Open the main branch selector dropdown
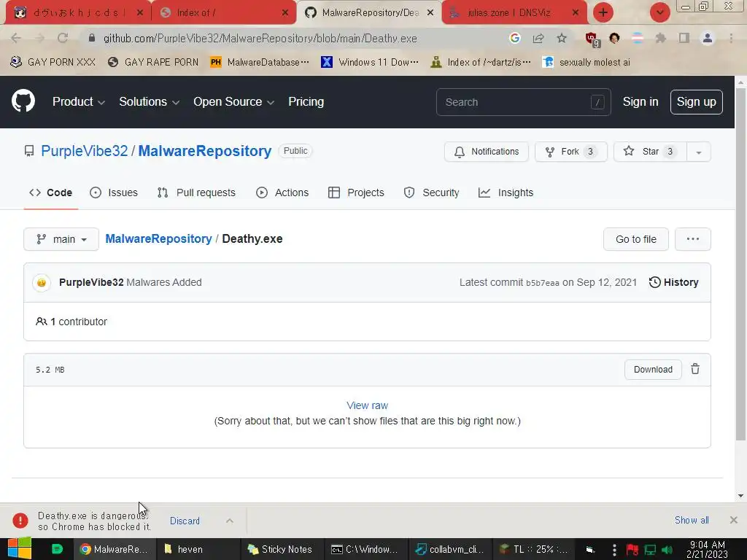 [x=61, y=239]
